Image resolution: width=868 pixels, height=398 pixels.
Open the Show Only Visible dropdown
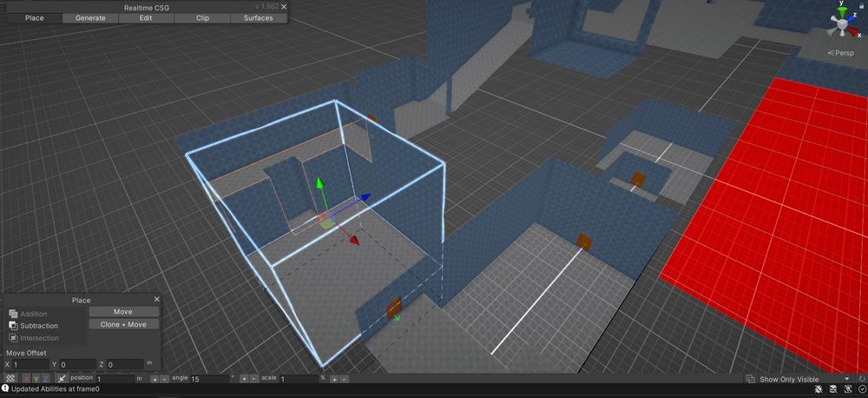798,379
